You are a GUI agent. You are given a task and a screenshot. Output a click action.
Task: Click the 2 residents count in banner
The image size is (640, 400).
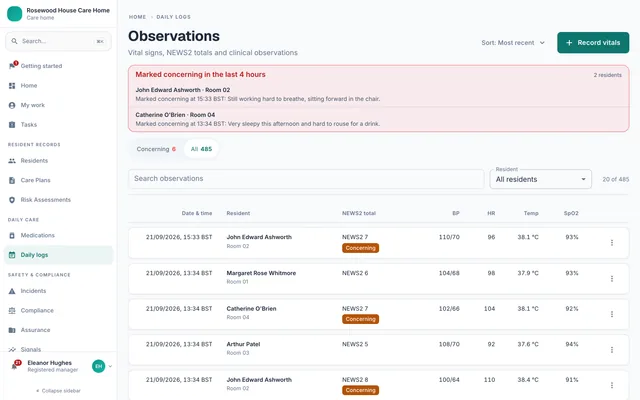tap(607, 75)
